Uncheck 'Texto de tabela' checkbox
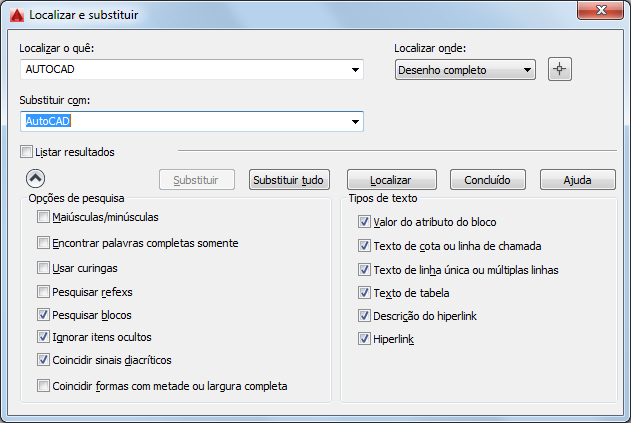Screen dimensions: 631x423 [x=364, y=293]
